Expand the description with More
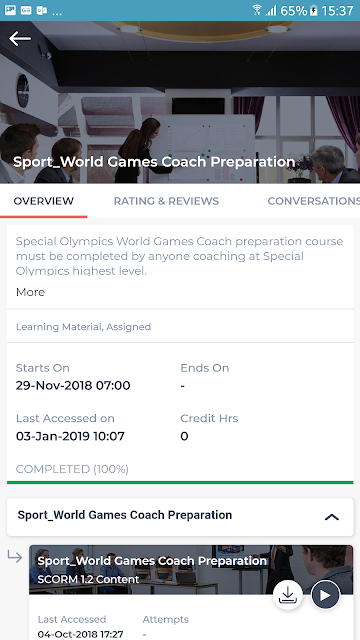Screen dimensions: 360x640 click(30, 292)
